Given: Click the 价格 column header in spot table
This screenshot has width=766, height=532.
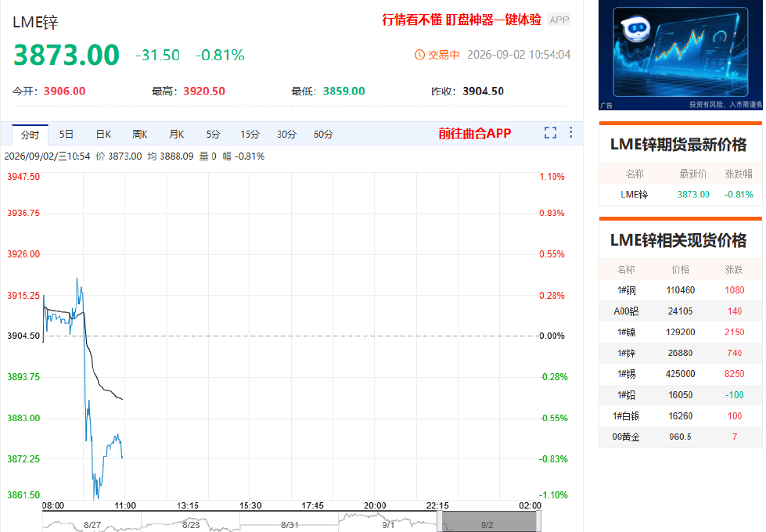Looking at the screenshot, I should pyautogui.click(x=681, y=270).
